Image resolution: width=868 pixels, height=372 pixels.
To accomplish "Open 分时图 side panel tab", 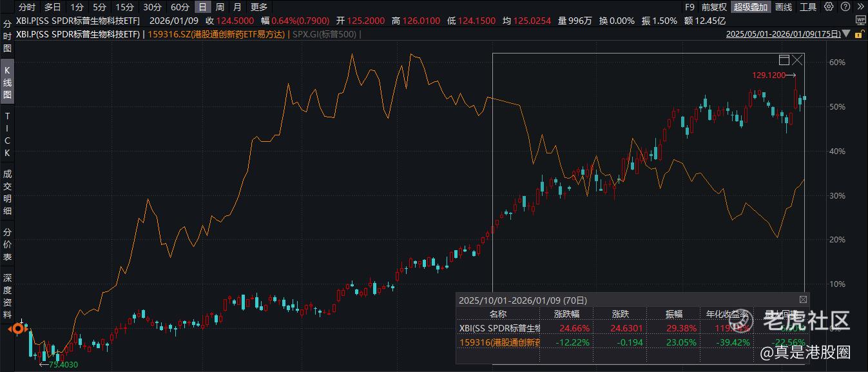I will tap(8, 35).
